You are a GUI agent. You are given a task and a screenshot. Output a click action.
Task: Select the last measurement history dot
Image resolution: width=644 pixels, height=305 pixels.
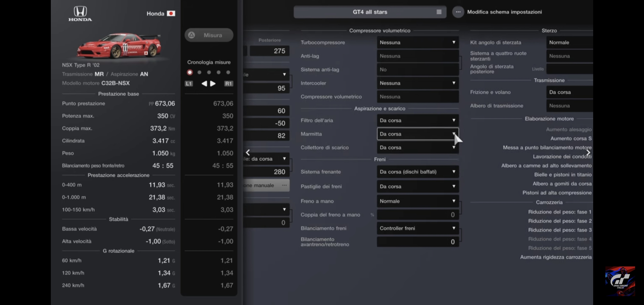pos(228,72)
